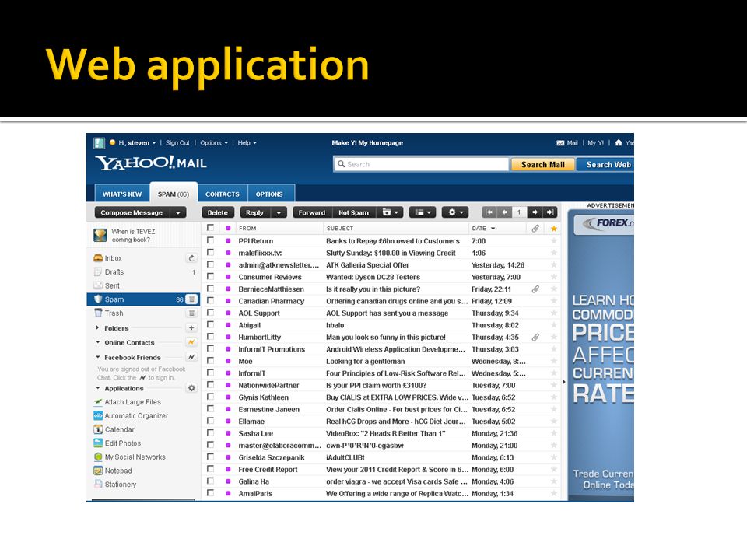Click the Mail envelope icon at top
This screenshot has width=747, height=560.
tap(560, 143)
